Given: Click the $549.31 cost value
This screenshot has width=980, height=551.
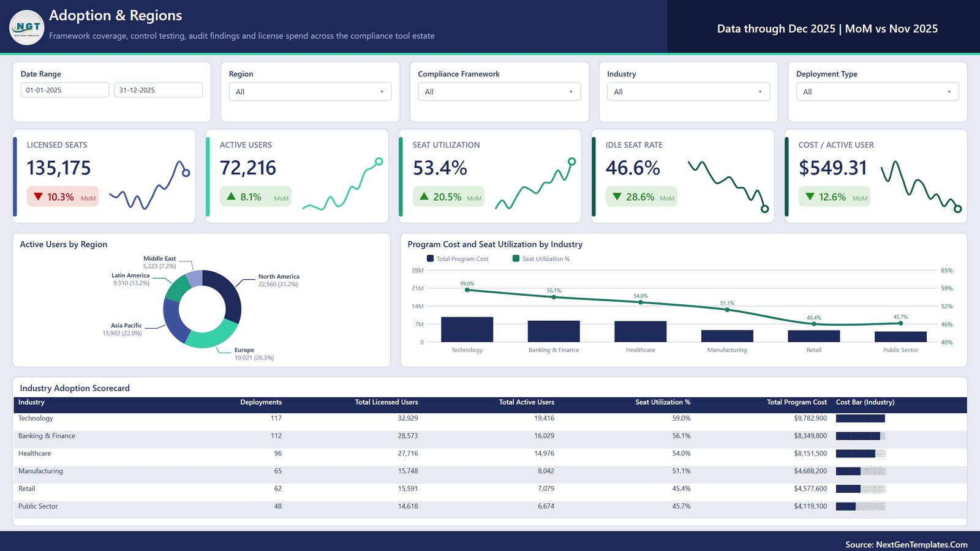Looking at the screenshot, I should (x=833, y=168).
